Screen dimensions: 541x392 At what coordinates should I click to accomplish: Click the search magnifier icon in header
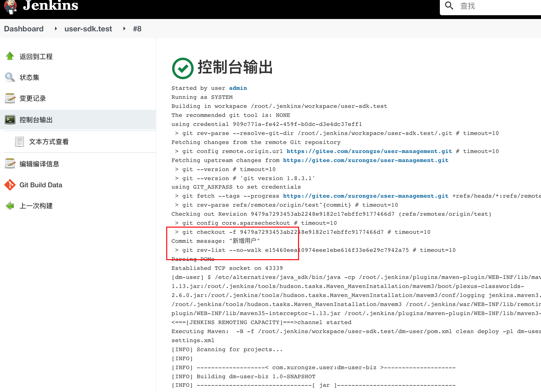449,5
